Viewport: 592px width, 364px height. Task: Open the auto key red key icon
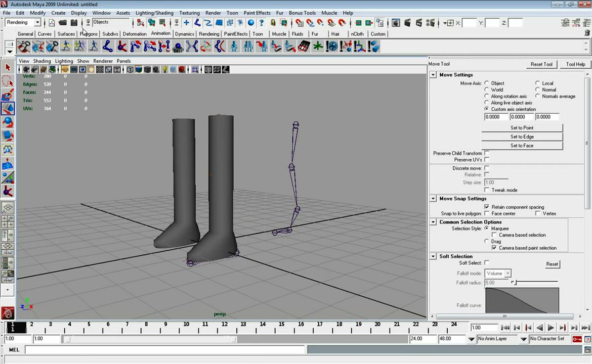577,339
